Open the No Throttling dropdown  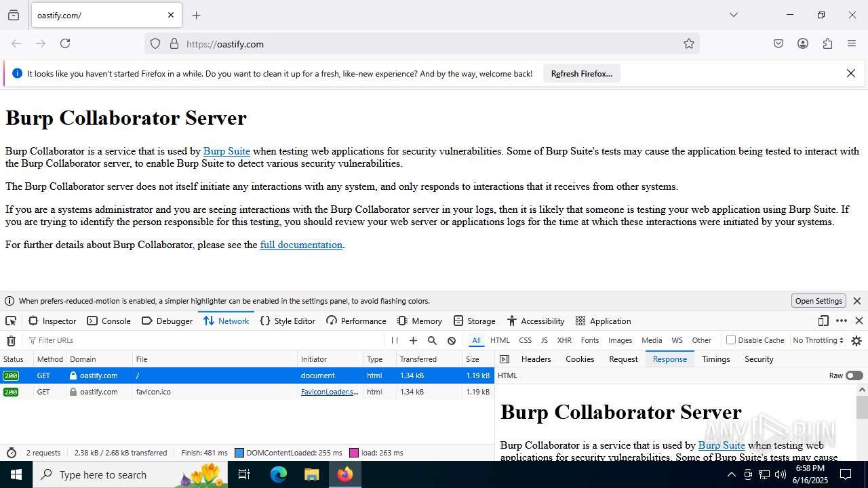click(x=818, y=340)
